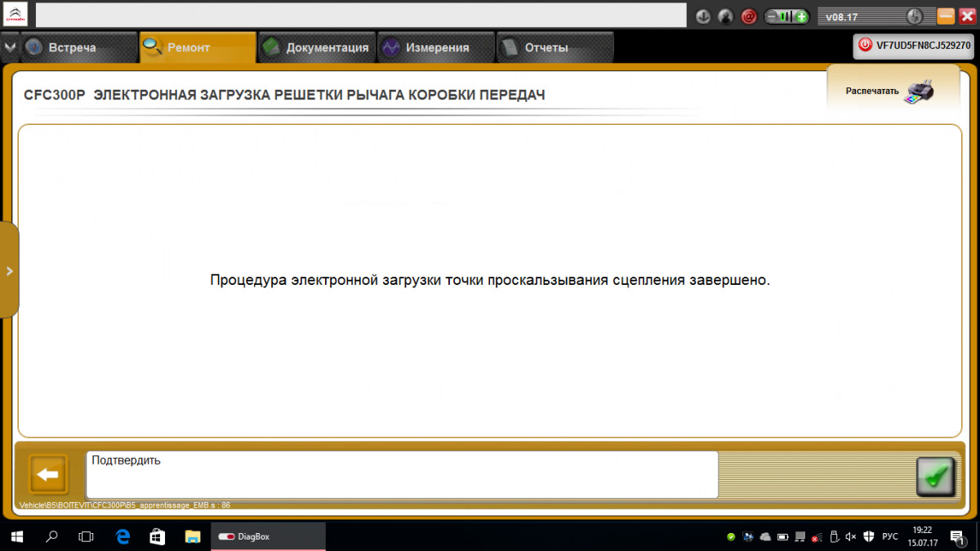Switch to the Измерения tab

tap(436, 47)
